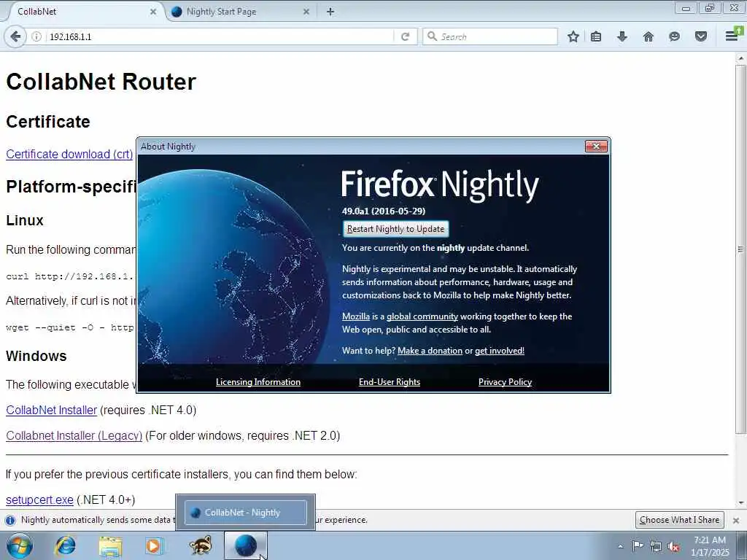Click the muted volume tray icon
This screenshot has height=560, width=747.
point(673,547)
